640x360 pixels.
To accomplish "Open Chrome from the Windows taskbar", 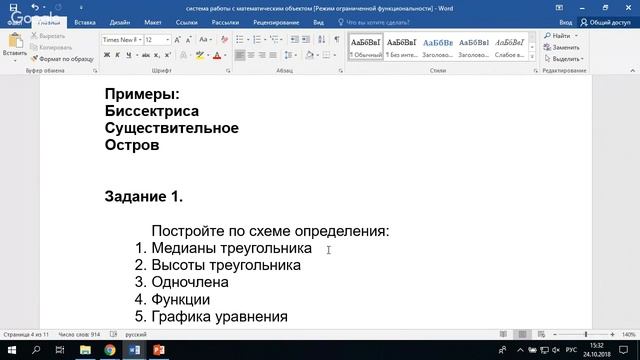I will [x=109, y=350].
